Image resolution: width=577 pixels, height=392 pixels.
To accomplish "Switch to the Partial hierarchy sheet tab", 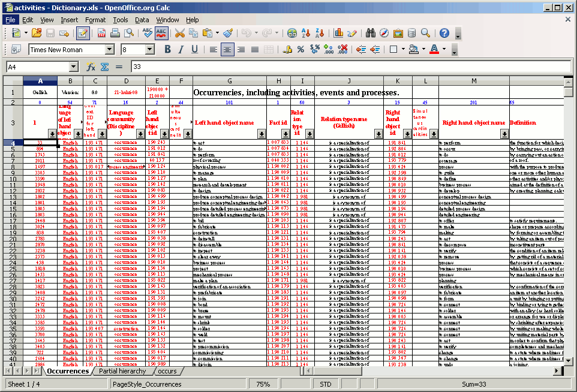I will (122, 372).
